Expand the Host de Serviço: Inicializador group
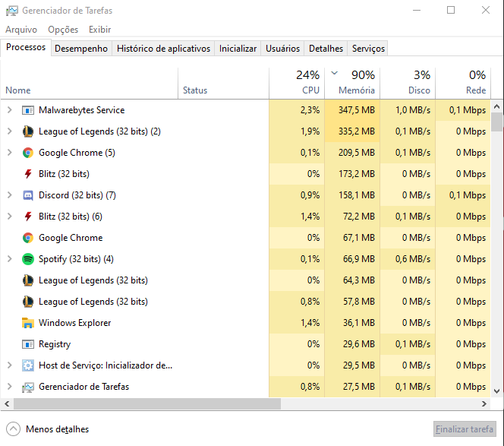The image size is (504, 446). (x=10, y=365)
